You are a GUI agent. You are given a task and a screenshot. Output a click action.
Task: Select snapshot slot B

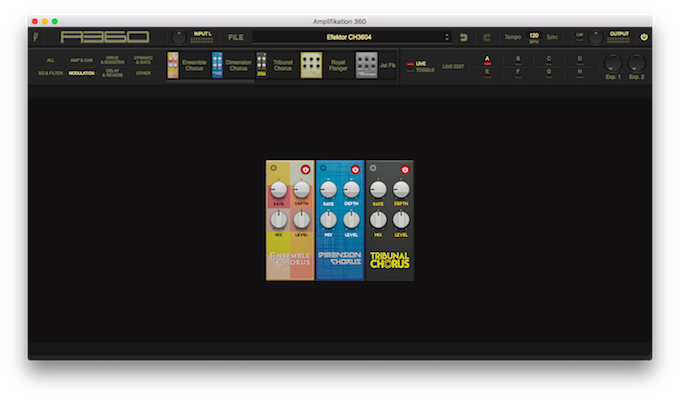pyautogui.click(x=518, y=60)
